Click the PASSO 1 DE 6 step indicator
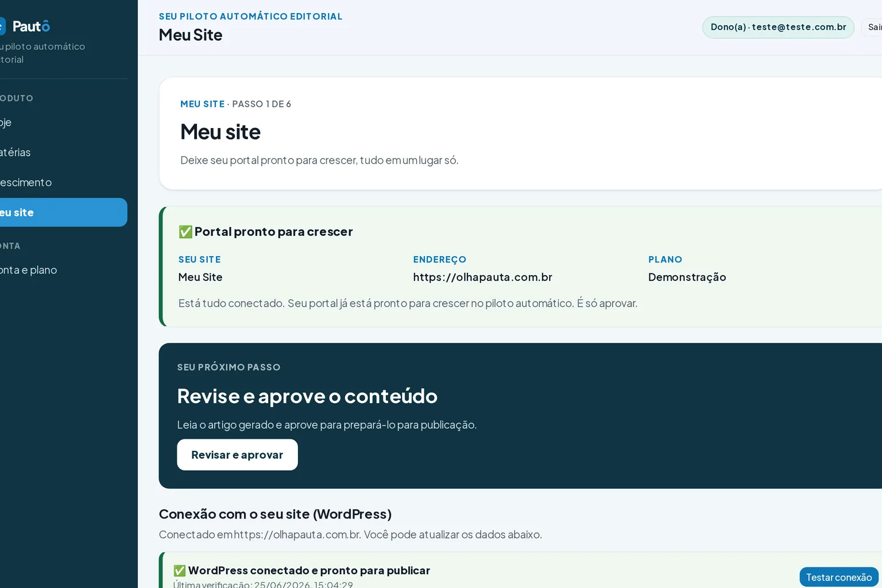 point(261,104)
